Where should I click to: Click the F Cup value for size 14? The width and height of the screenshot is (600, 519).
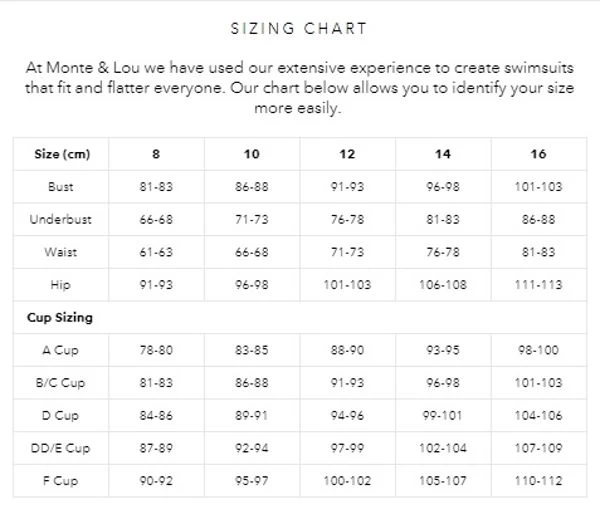(x=443, y=481)
